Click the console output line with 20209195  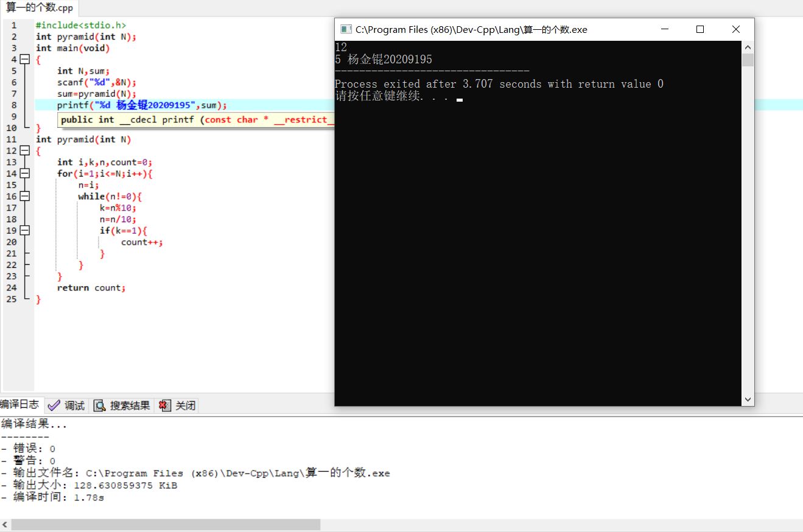coord(384,60)
